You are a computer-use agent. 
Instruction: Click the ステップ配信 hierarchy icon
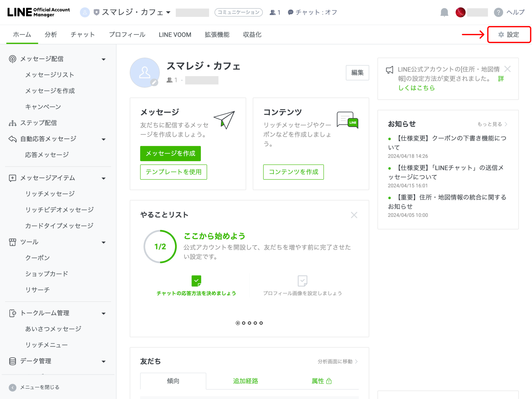12,123
